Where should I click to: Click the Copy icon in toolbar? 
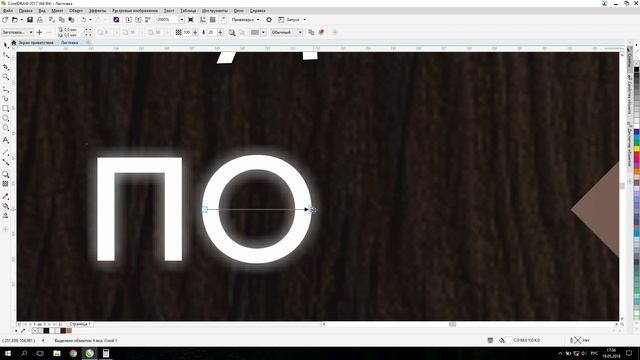62,20
